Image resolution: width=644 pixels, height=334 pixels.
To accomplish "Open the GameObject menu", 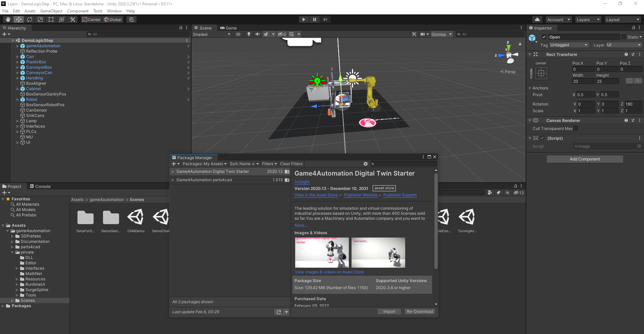I will (51, 11).
